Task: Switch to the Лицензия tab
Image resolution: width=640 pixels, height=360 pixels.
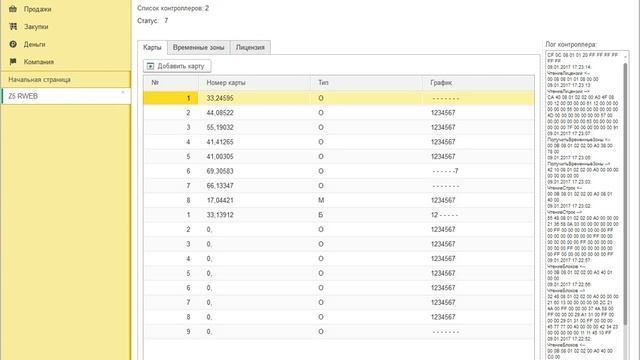Action: (250, 47)
